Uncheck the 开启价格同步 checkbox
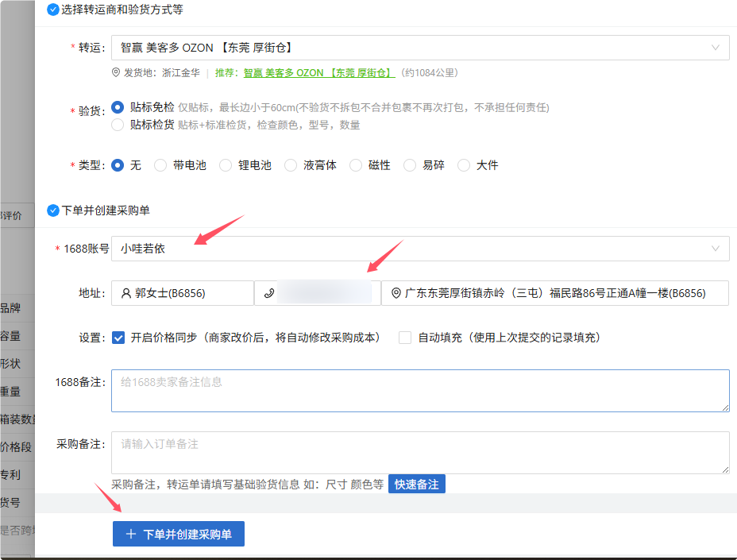The width and height of the screenshot is (737, 560). pyautogui.click(x=118, y=338)
